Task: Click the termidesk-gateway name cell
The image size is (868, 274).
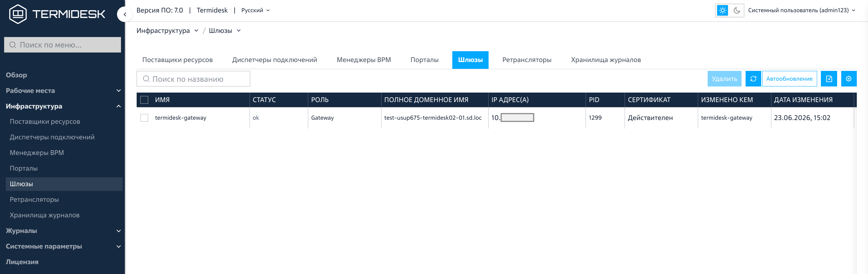Action: pos(180,118)
